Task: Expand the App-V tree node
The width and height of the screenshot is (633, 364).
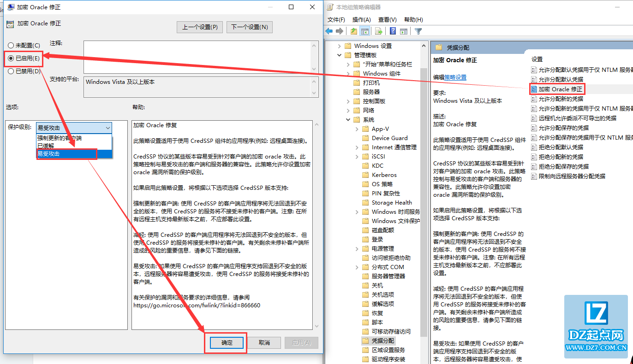Action: pyautogui.click(x=357, y=129)
